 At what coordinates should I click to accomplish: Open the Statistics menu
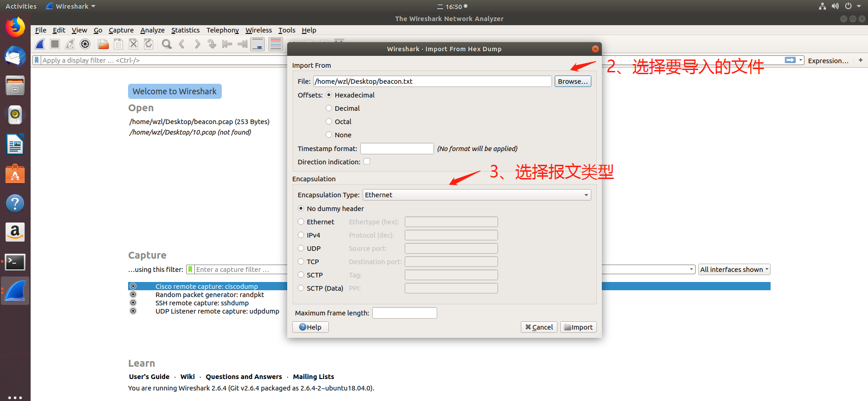click(x=185, y=30)
